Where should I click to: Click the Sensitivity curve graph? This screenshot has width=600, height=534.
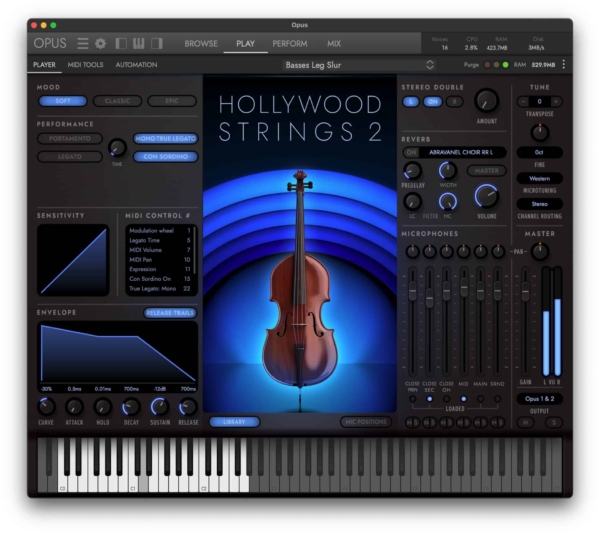point(73,260)
